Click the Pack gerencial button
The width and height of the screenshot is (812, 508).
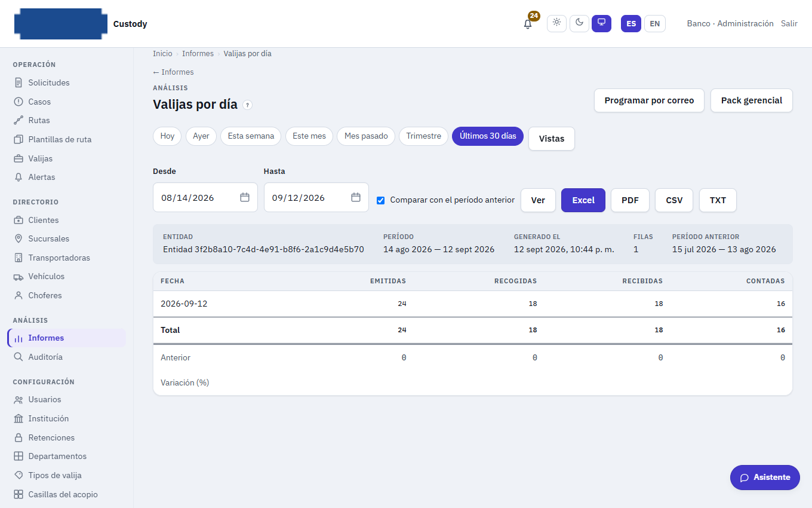tap(751, 100)
